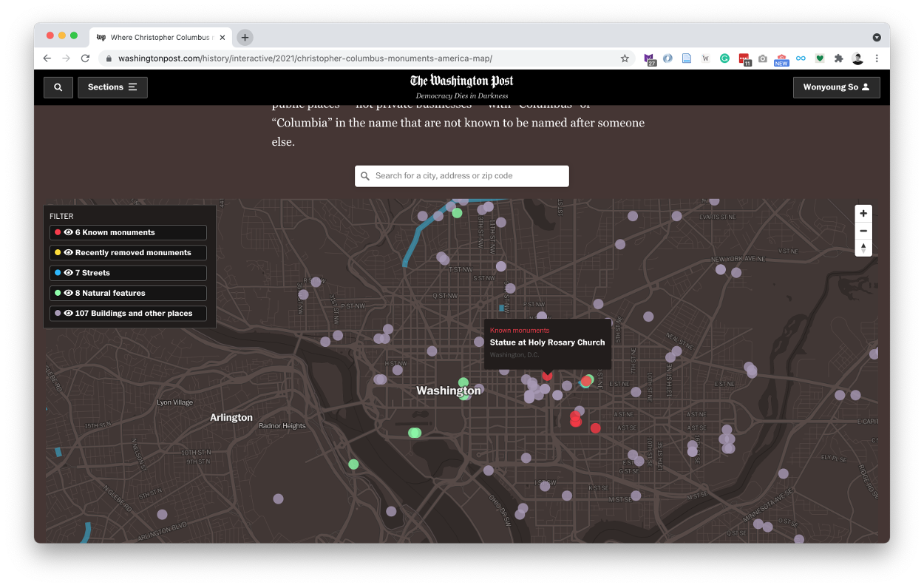Bookmark this page with star icon
This screenshot has width=924, height=588.
pos(625,58)
